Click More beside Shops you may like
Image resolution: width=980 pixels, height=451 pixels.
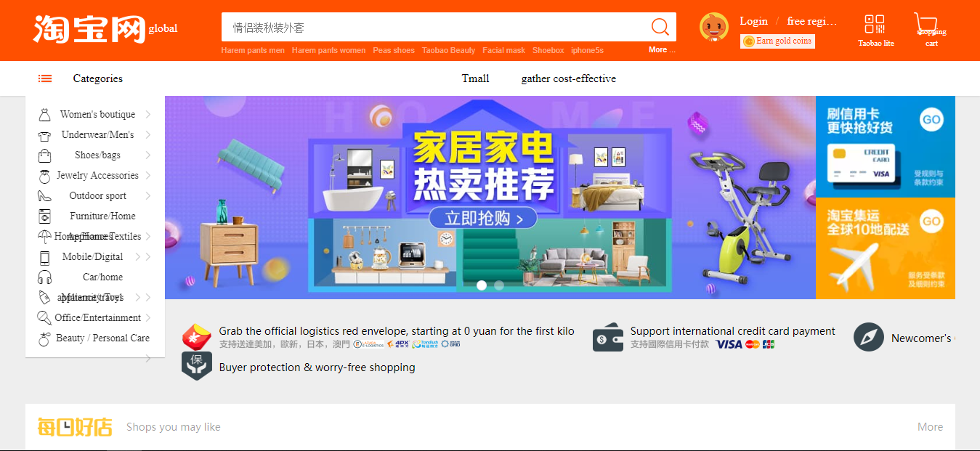pyautogui.click(x=930, y=427)
